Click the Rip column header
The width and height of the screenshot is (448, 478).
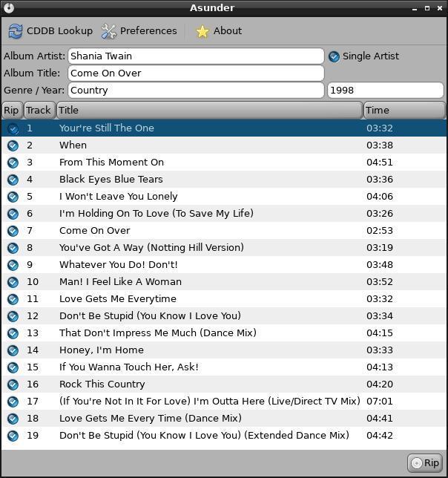point(12,110)
